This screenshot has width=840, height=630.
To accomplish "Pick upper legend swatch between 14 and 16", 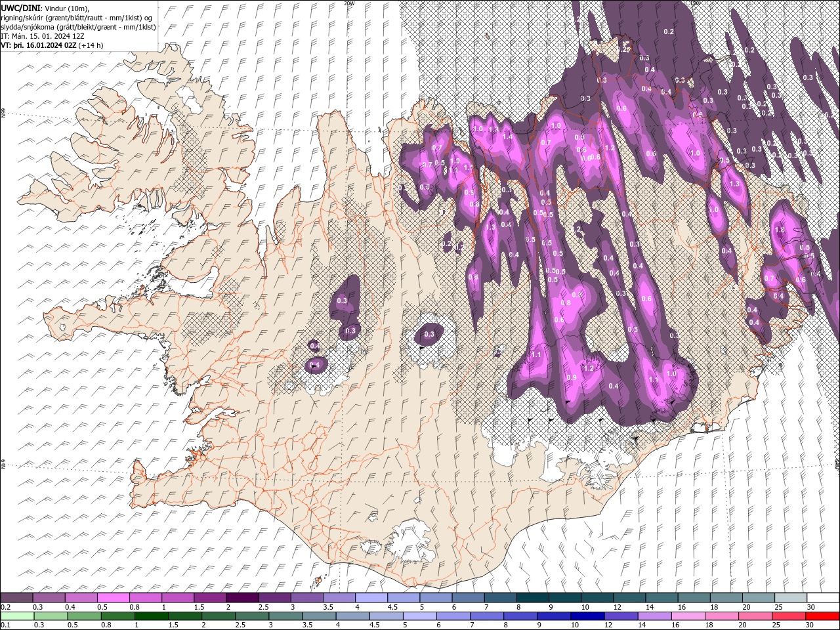I will click(x=661, y=597).
